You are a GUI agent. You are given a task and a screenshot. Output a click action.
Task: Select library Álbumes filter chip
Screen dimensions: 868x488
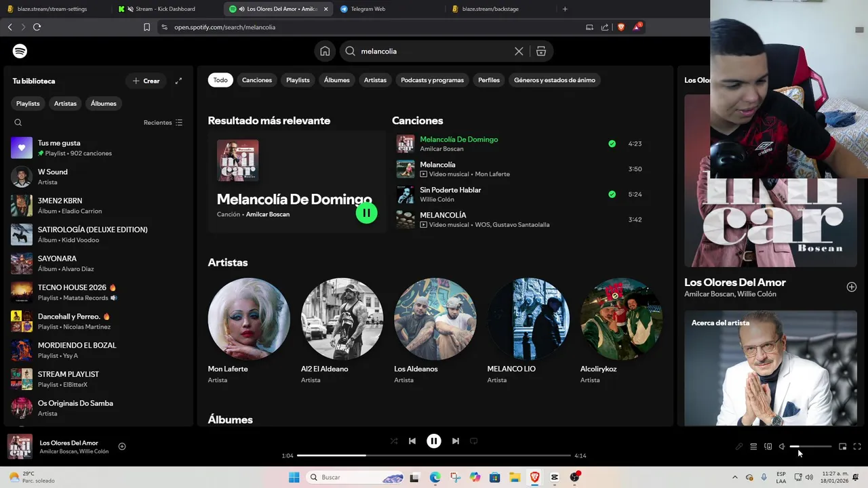104,104
